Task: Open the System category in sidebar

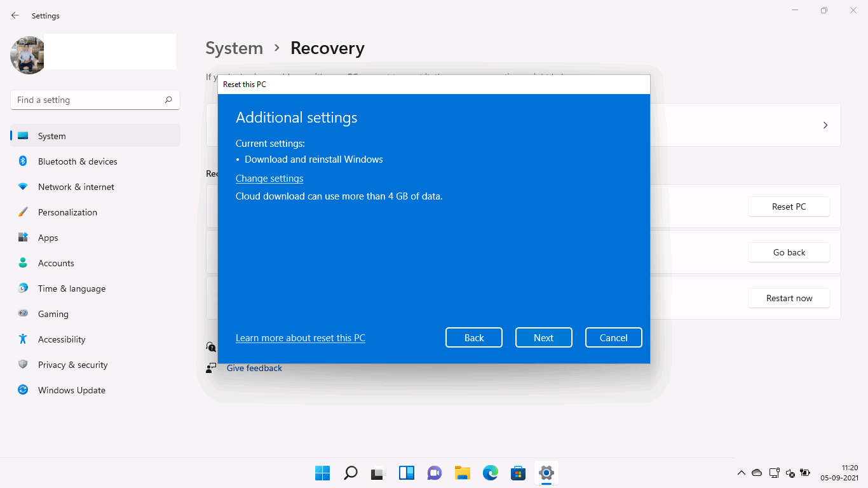Action: pos(95,136)
